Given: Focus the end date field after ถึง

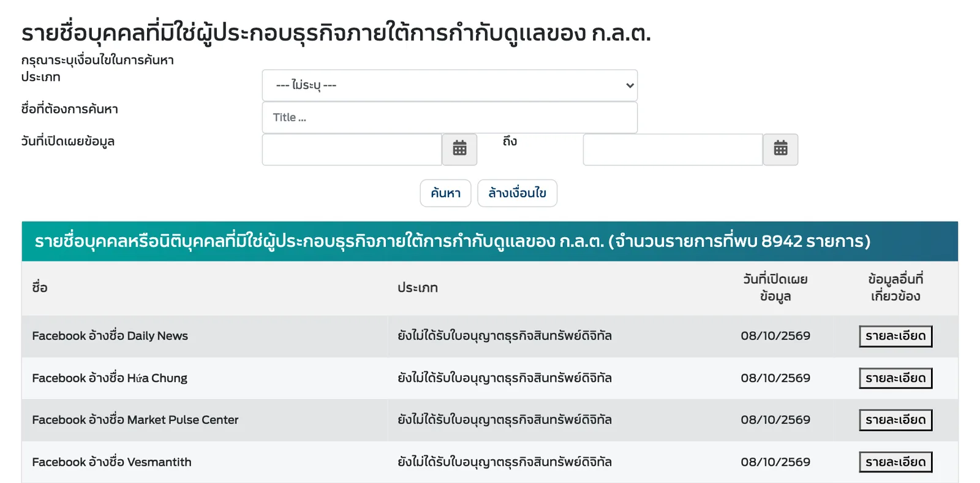Looking at the screenshot, I should [x=673, y=150].
